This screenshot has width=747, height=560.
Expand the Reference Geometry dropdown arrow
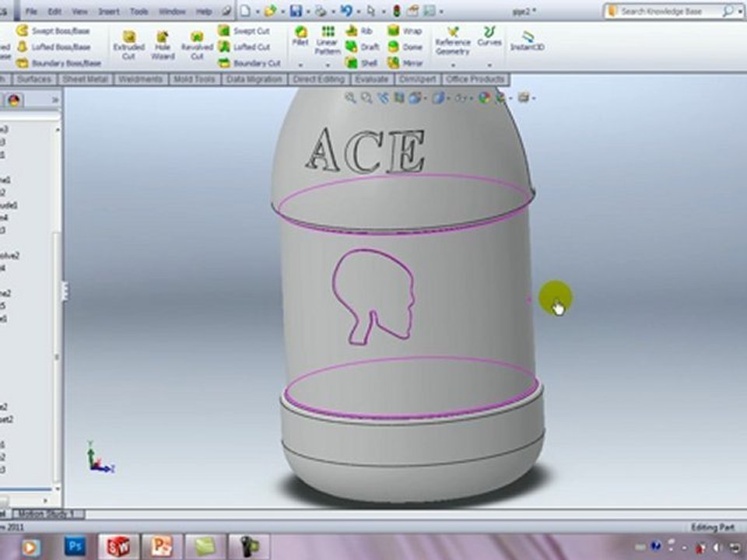[453, 65]
